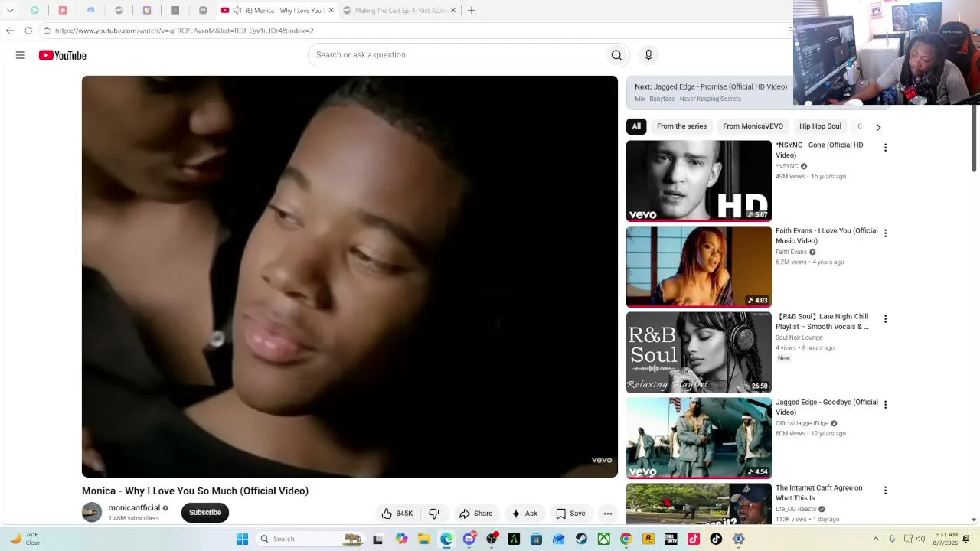The image size is (980, 551).
Task: Open monicaofficial channel name link
Action: point(134,508)
